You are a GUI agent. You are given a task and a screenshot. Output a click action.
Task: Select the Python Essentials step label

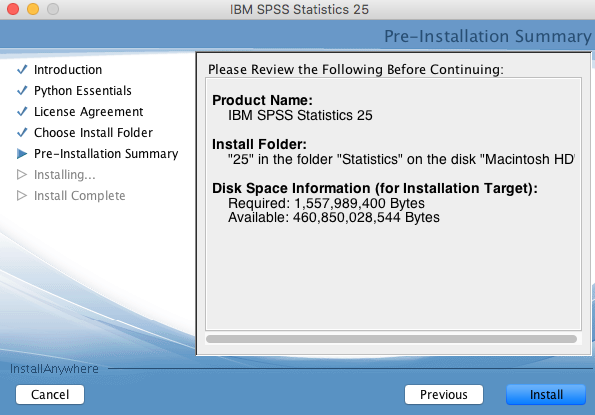coord(83,91)
